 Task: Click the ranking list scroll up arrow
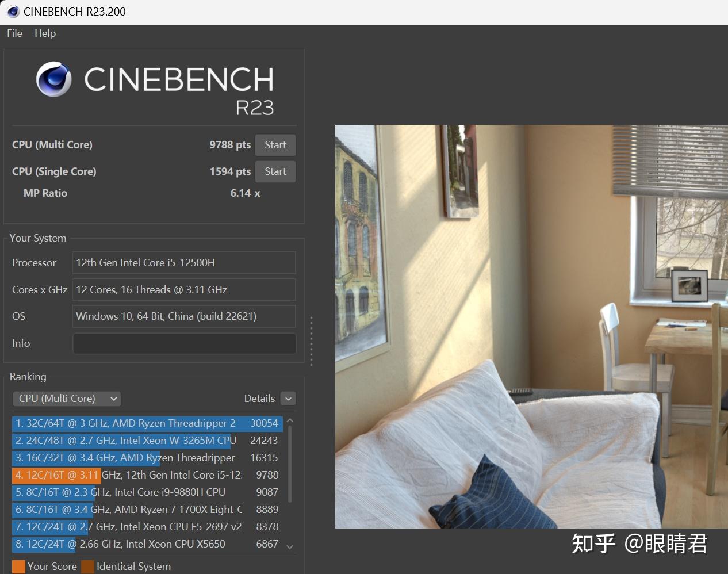click(x=290, y=421)
